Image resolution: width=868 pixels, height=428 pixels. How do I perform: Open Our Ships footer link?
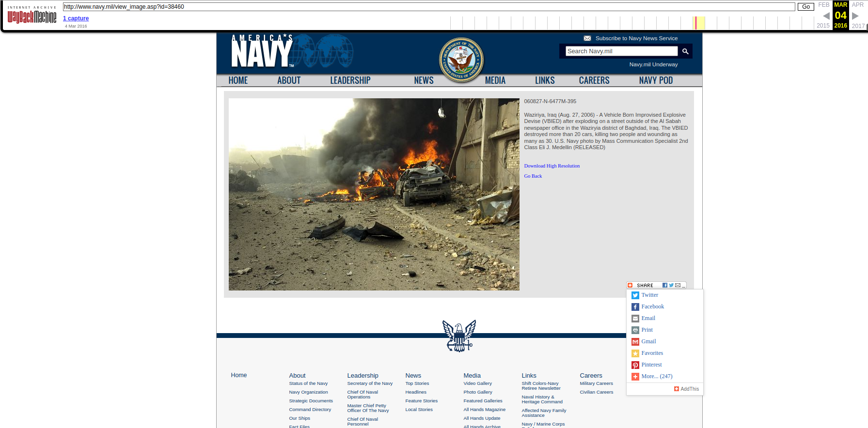pyautogui.click(x=300, y=418)
